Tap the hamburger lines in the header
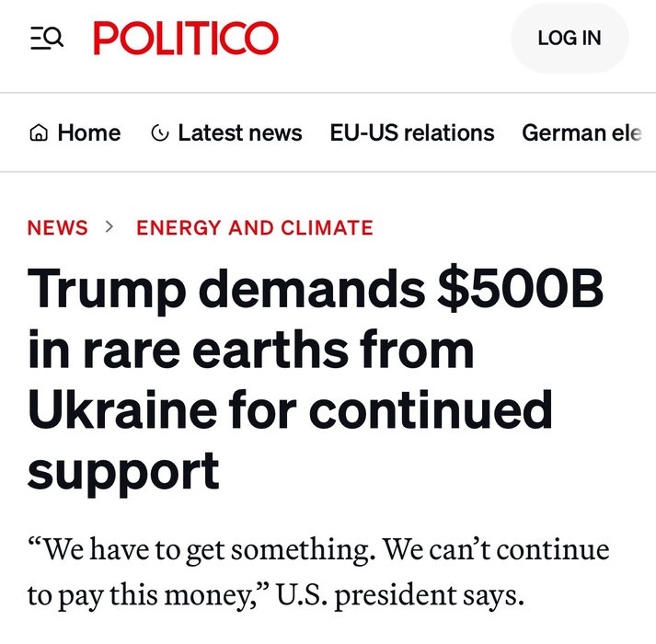This screenshot has height=644, width=656. [37, 38]
